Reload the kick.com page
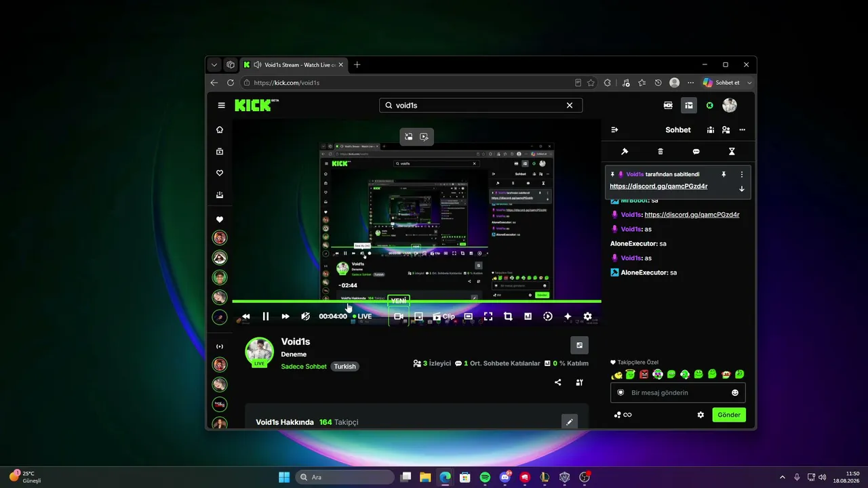 (231, 83)
